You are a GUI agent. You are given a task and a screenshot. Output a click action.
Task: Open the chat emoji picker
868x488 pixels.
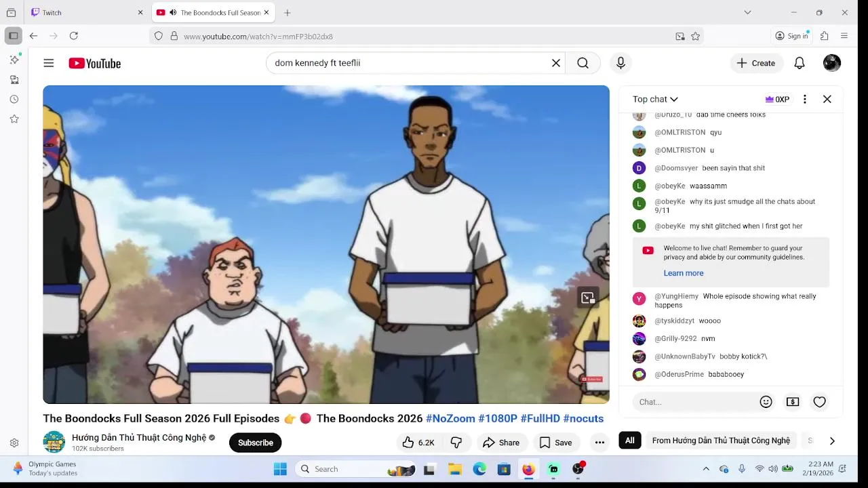(x=766, y=402)
